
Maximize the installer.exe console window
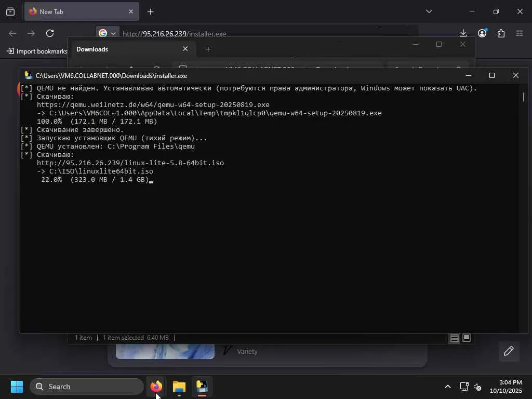(491, 75)
